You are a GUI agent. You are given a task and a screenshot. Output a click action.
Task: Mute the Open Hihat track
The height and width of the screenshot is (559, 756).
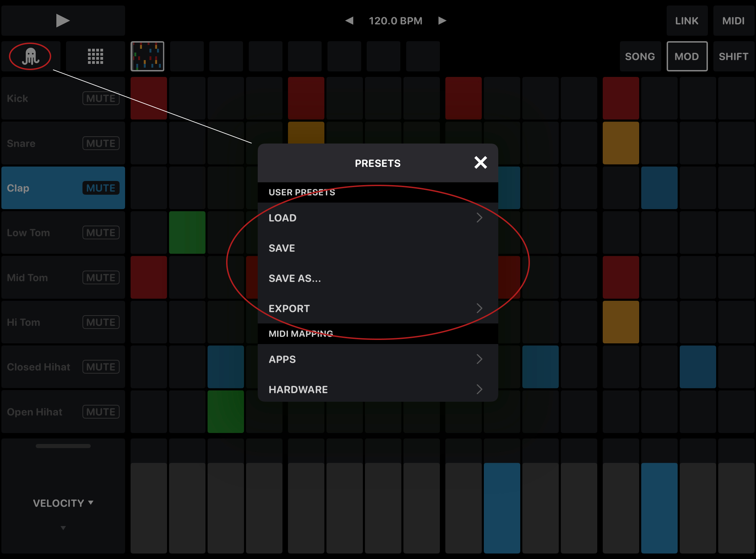[101, 412]
